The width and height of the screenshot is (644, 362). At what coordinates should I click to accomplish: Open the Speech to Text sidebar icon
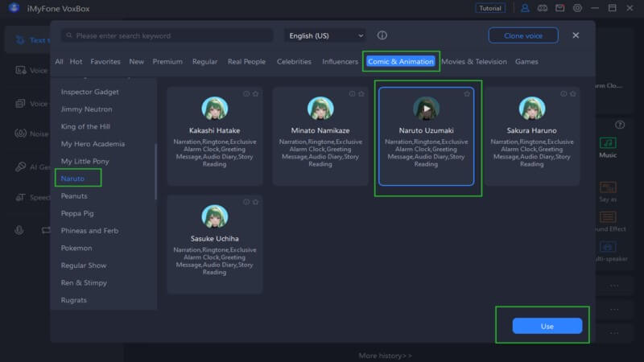coord(20,197)
